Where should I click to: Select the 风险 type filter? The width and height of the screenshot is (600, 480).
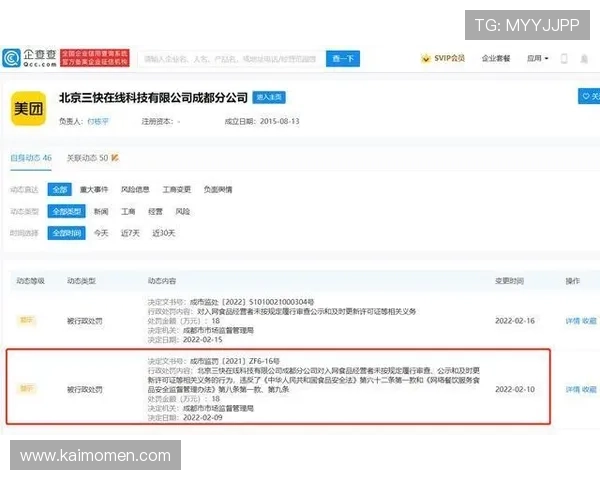pyautogui.click(x=183, y=211)
